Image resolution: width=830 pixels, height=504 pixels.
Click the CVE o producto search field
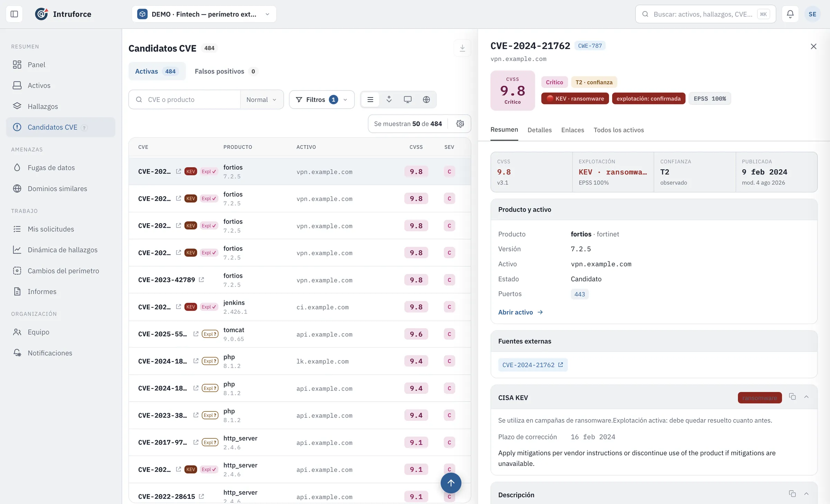185,100
